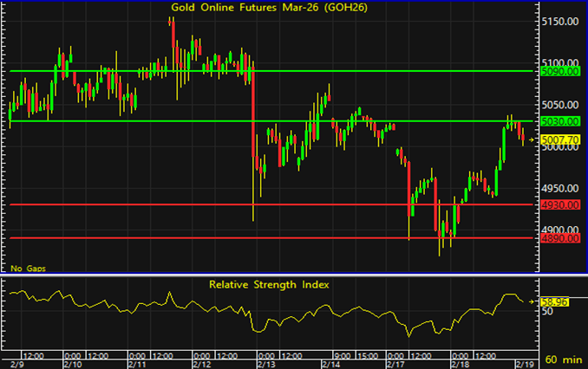Click the arrow marker beside RSI 58.96
588x369 pixels.
[533, 301]
